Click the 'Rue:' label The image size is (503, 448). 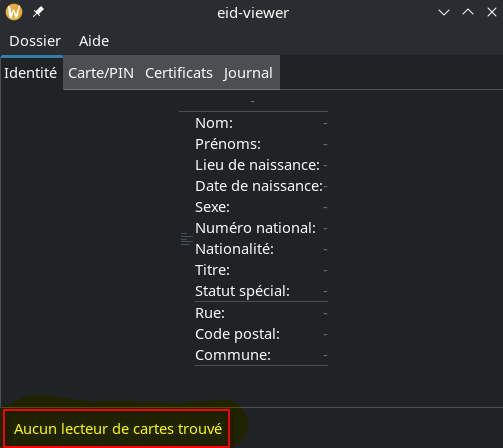[x=210, y=313]
